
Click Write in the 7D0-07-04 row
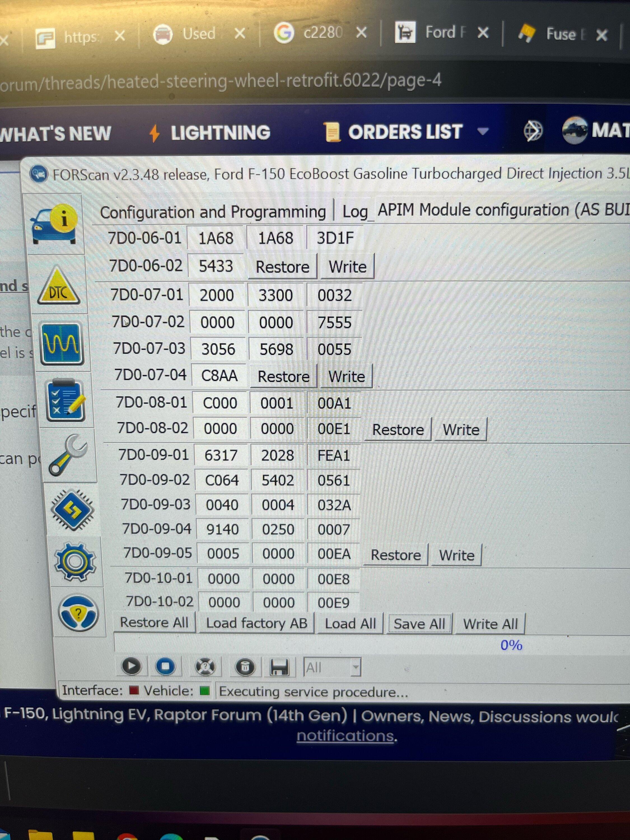pos(346,376)
